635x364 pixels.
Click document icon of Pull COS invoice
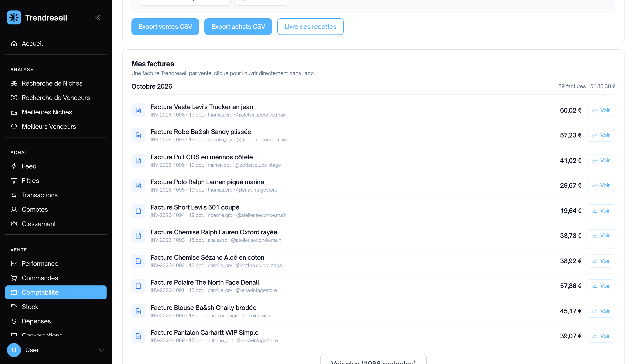pos(138,160)
